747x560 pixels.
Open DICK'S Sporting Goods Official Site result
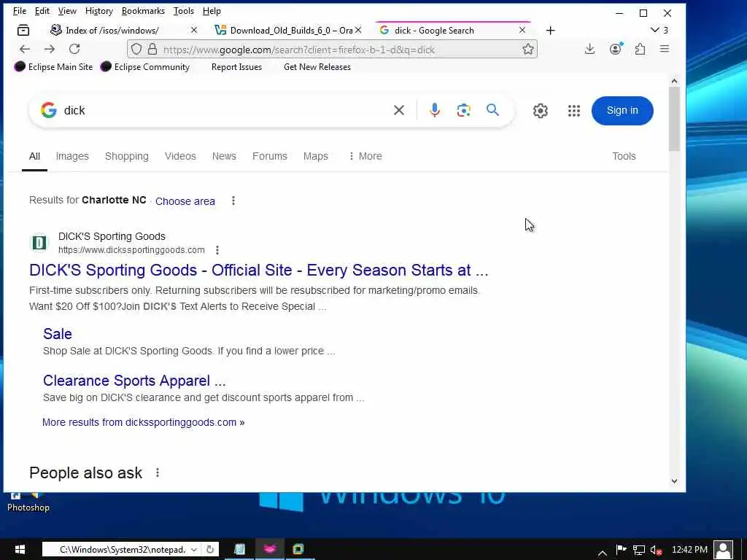pyautogui.click(x=259, y=270)
